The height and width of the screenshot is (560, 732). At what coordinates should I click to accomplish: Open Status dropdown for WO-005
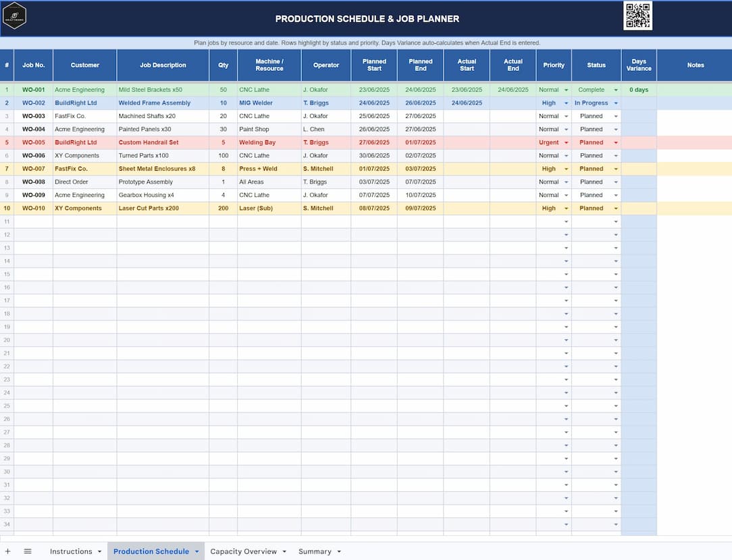pyautogui.click(x=616, y=142)
